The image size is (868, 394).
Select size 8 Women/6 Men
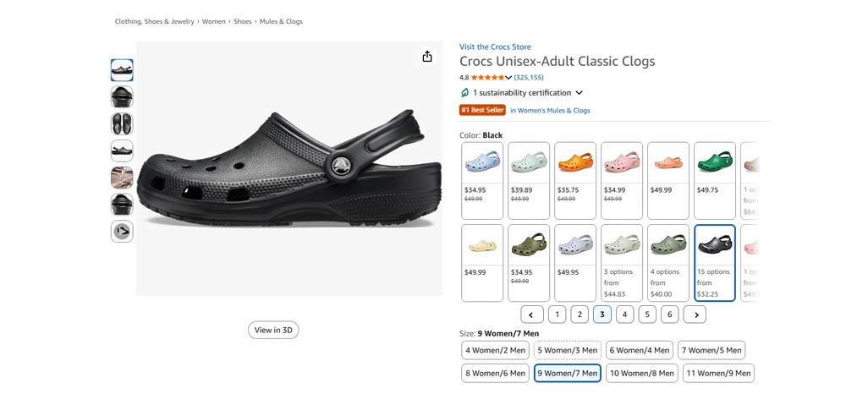pos(496,373)
